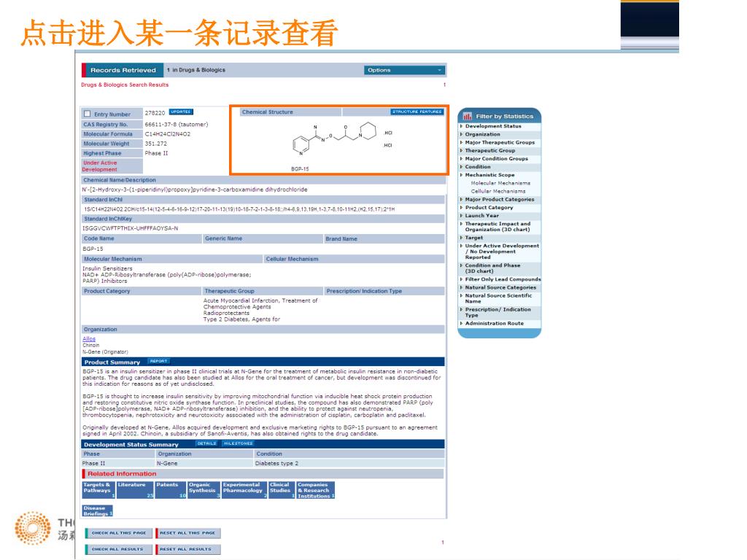Click the InChIKey ISGGVCWFTPTHIX-UHFFFAOYSA-N
The image size is (747, 560).
[x=131, y=228]
